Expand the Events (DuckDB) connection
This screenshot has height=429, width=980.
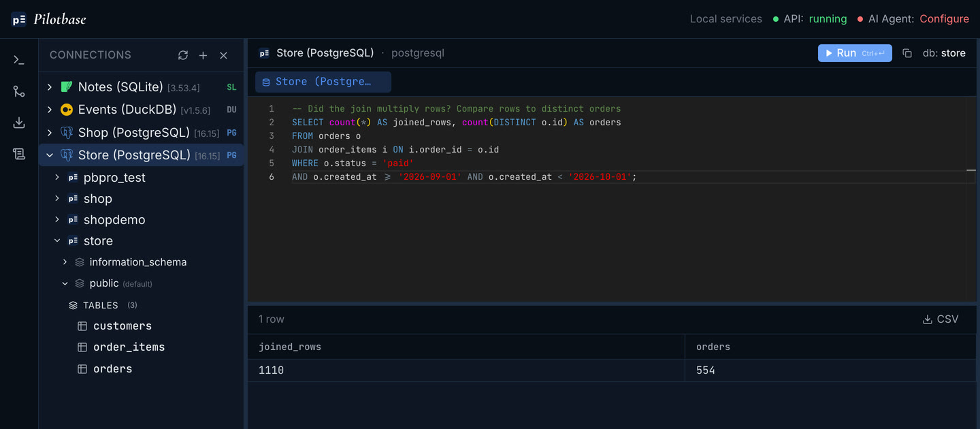[50, 110]
